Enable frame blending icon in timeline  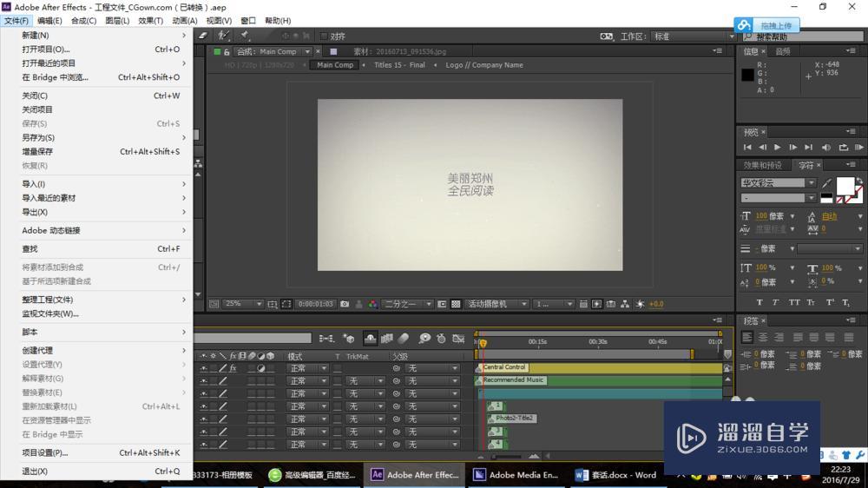point(386,339)
